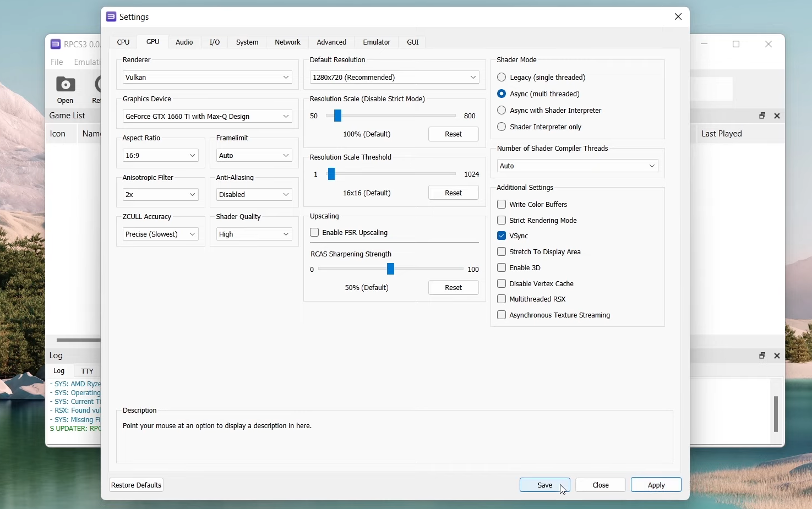Click the vertical scrollbar in Log panel
The image size is (812, 509).
776,414
